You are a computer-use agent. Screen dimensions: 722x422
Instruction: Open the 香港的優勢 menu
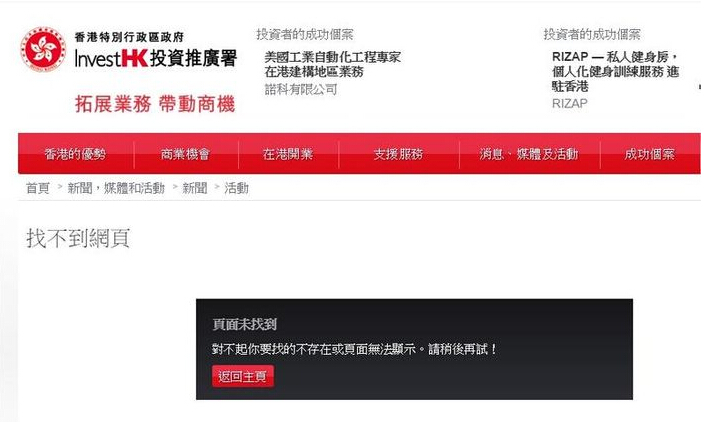pos(75,154)
